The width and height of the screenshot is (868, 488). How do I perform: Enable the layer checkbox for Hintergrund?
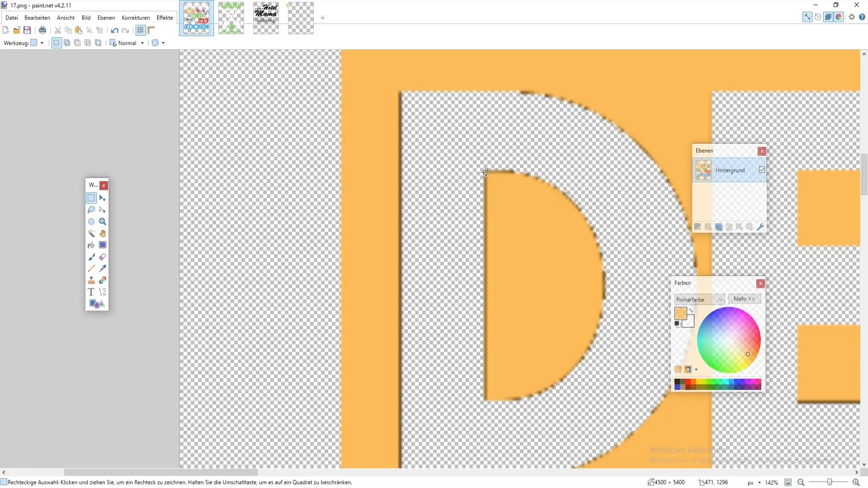(x=762, y=170)
